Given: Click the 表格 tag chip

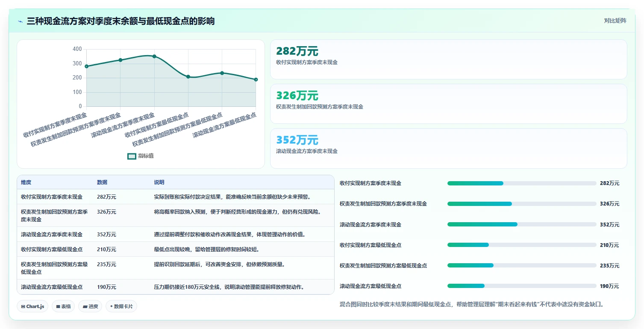Looking at the screenshot, I should tap(63, 306).
